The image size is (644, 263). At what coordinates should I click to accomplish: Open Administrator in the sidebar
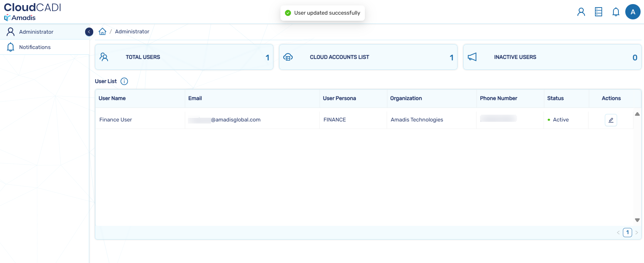pyautogui.click(x=36, y=32)
